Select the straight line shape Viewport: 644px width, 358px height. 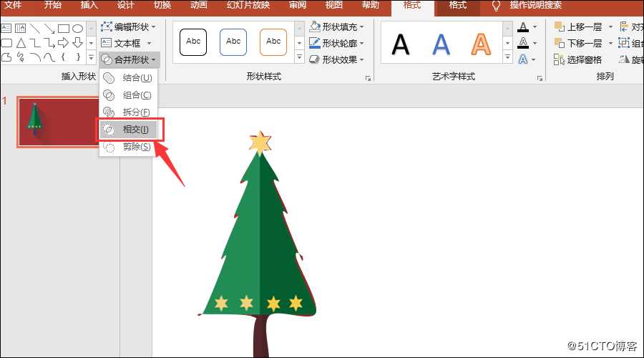[x=35, y=29]
